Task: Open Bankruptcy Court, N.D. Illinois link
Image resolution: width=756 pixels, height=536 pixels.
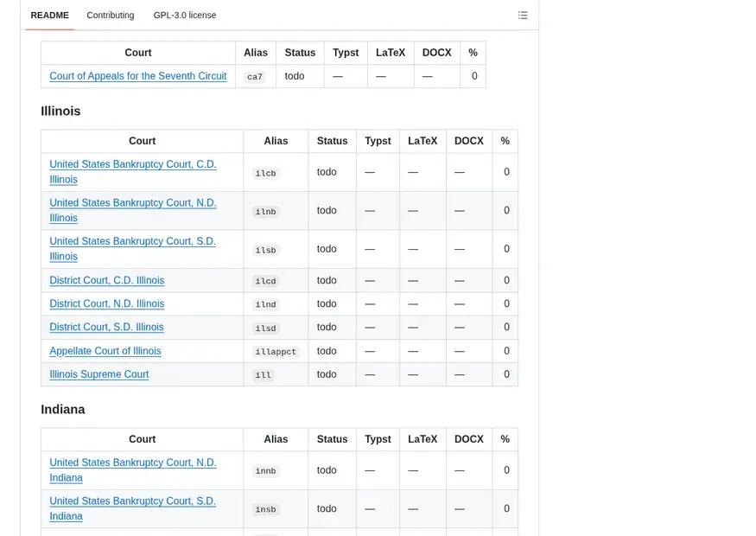Action: (132, 210)
